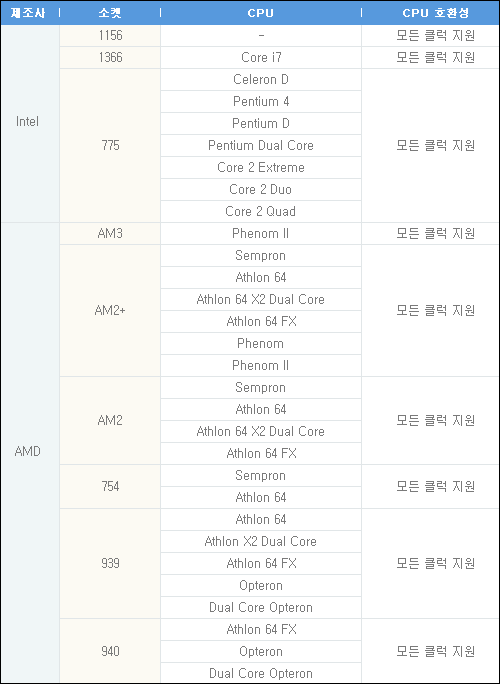Click the CPU 호환성 column header
500x684 pixels.
(435, 13)
